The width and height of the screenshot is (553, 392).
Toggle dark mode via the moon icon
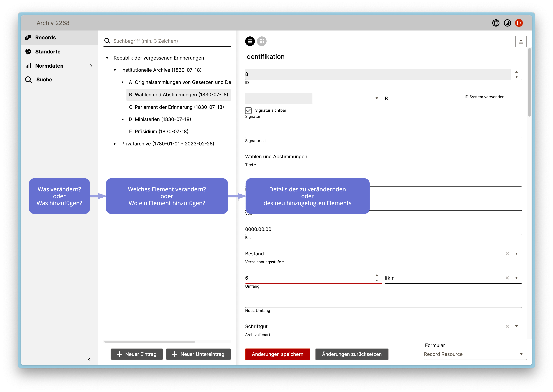(508, 23)
